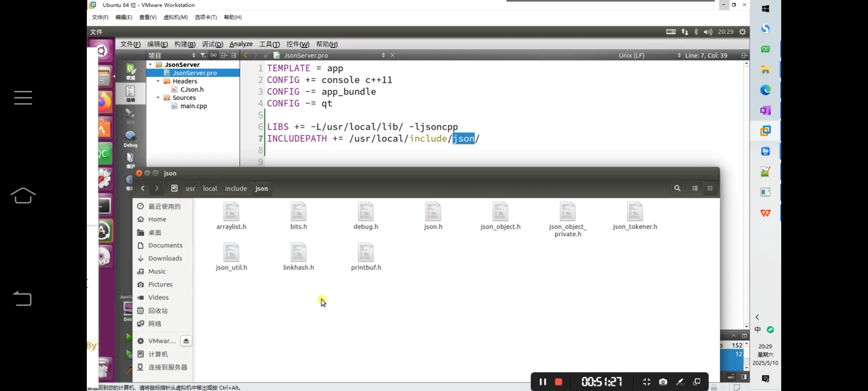Click the file manager search icon
868x391 pixels.
(677, 188)
